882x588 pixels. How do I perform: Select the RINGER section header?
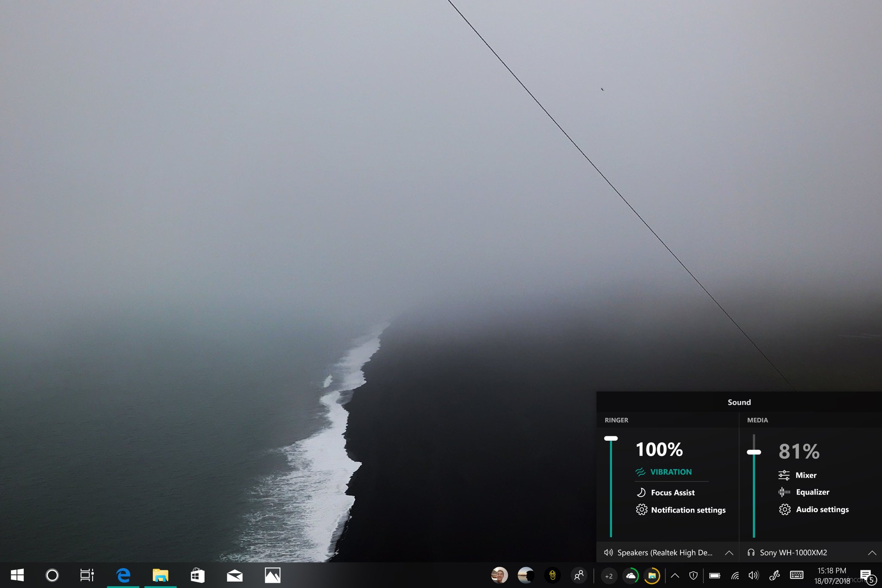coord(616,420)
